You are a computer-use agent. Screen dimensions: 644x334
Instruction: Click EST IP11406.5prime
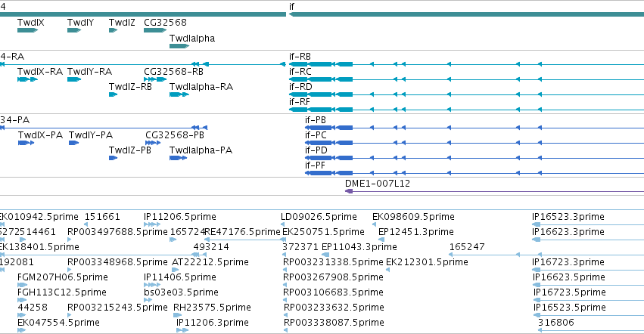(x=152, y=285)
